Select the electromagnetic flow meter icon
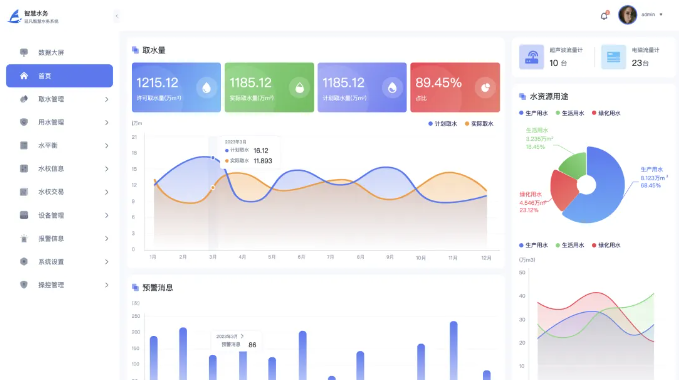Viewport: 679px width, 380px height. (x=613, y=57)
